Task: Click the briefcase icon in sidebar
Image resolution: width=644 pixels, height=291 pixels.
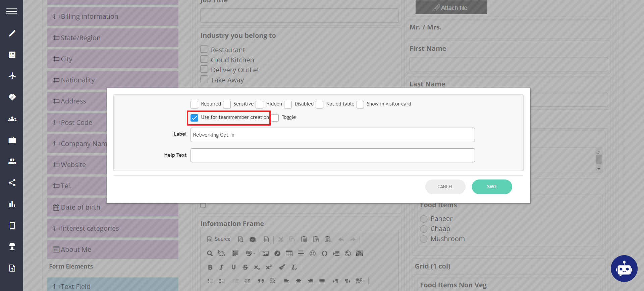Action: point(12,140)
